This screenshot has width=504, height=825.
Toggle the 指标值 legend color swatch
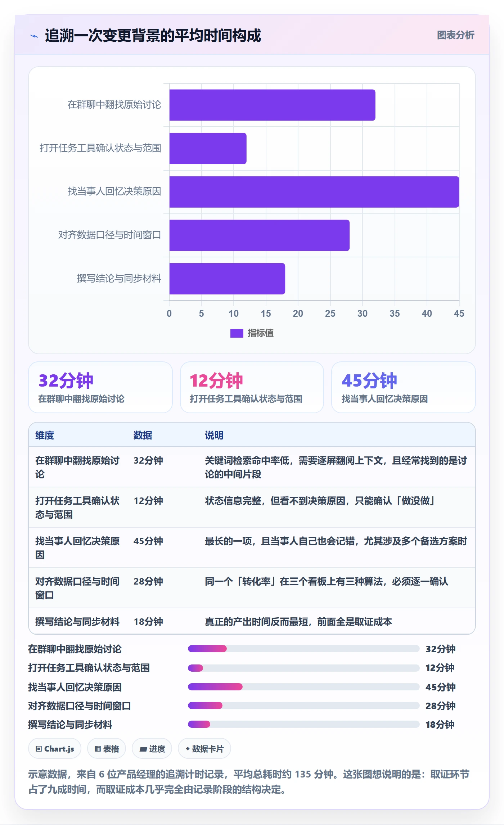[x=237, y=333]
